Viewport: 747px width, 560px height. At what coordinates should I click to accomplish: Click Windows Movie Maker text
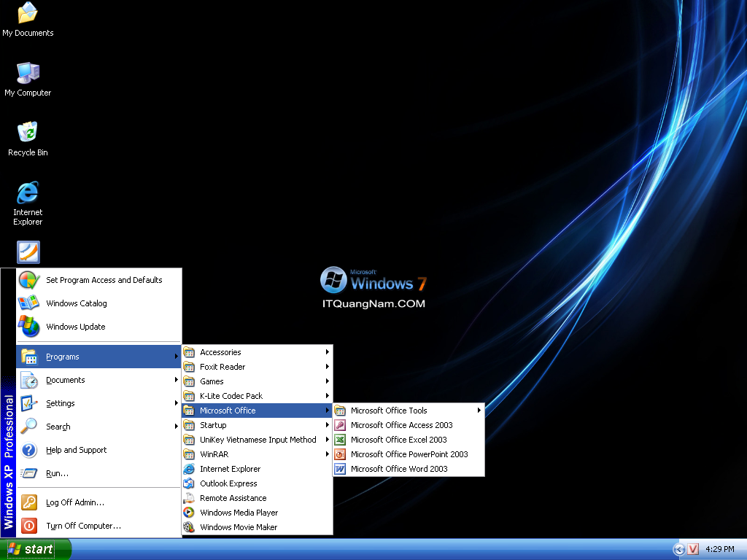pos(239,527)
